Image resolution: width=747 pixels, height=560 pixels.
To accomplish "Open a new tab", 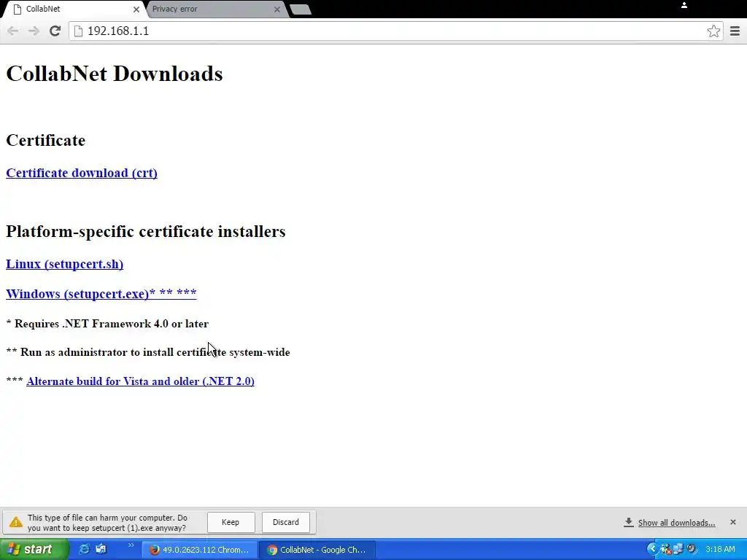I will (x=300, y=9).
